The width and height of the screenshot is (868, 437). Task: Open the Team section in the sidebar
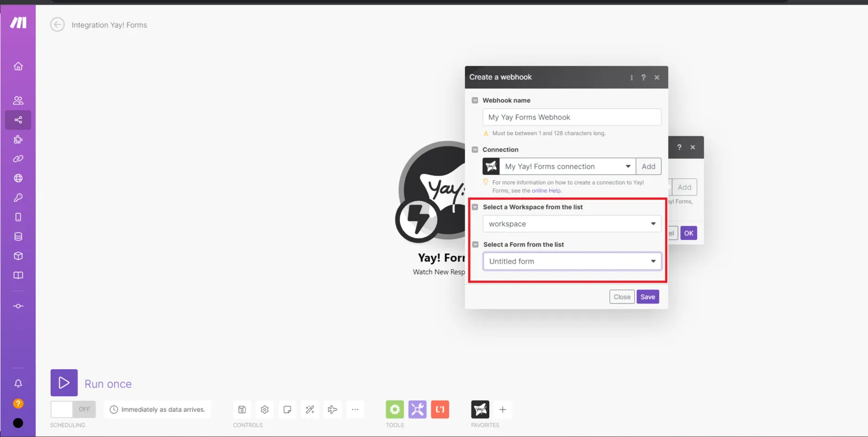pos(18,100)
